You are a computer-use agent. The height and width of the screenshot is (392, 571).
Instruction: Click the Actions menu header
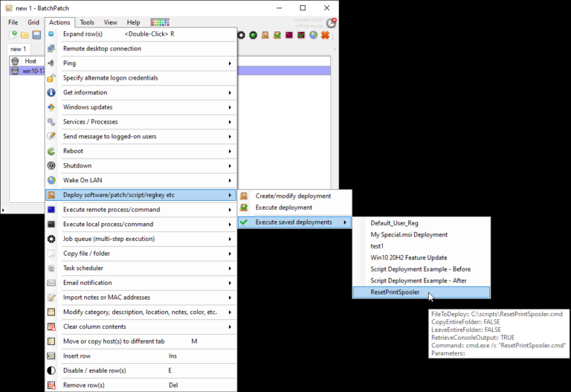tap(59, 22)
